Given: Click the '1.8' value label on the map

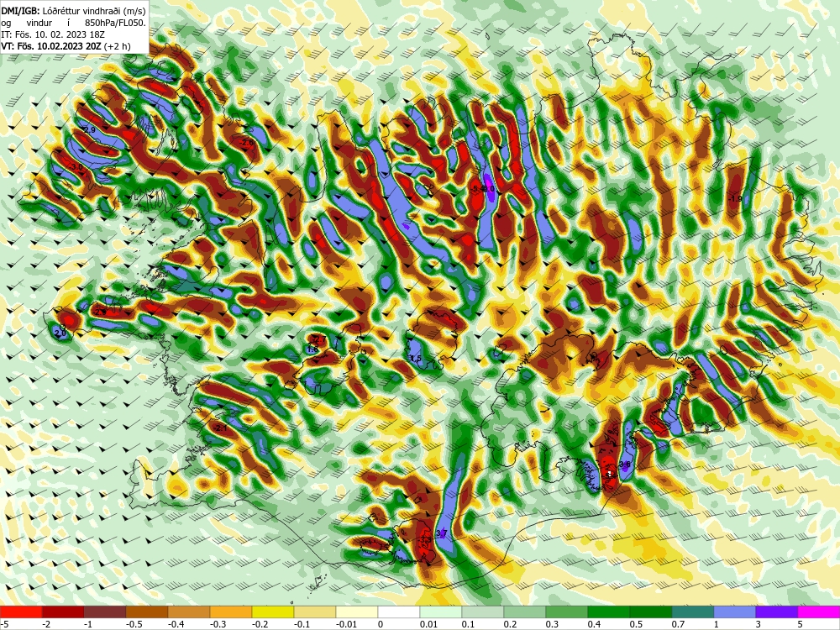Looking at the screenshot, I should click(x=312, y=349).
